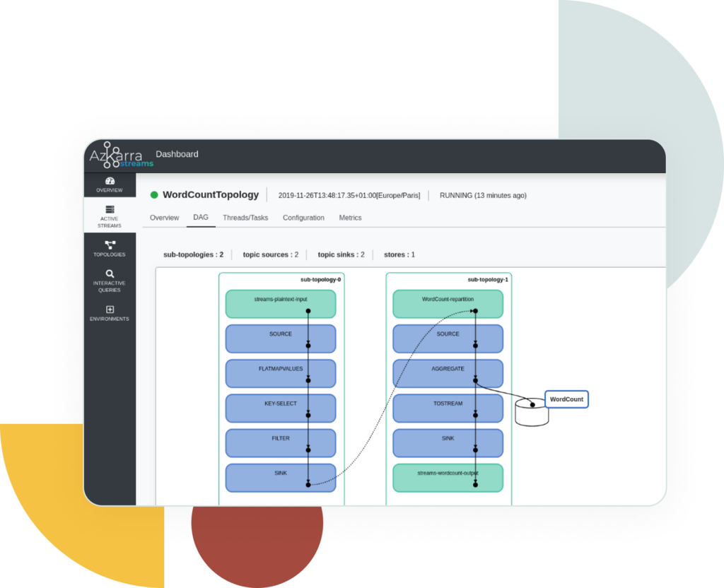The width and height of the screenshot is (724, 588).
Task: Select the Active Streams sidebar icon
Action: point(110,210)
